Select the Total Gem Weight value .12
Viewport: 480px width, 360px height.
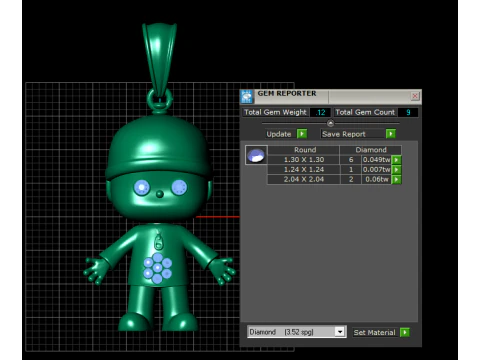click(x=320, y=112)
